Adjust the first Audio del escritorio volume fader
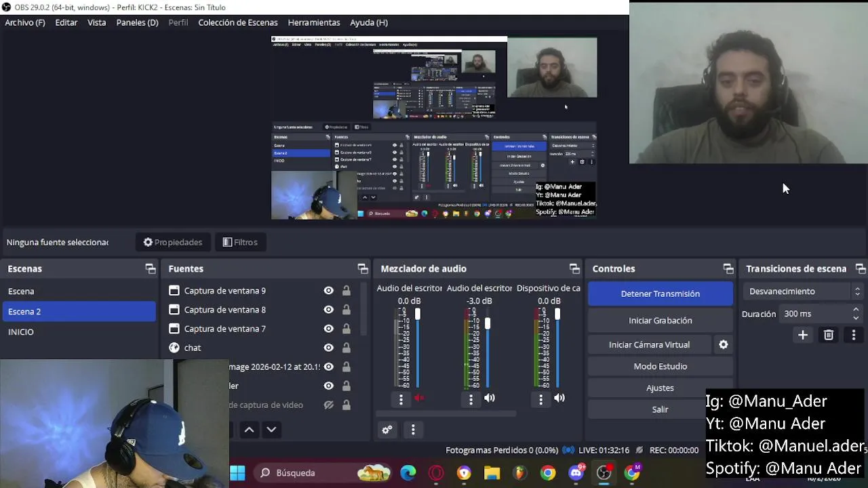The image size is (868, 488). tap(417, 314)
